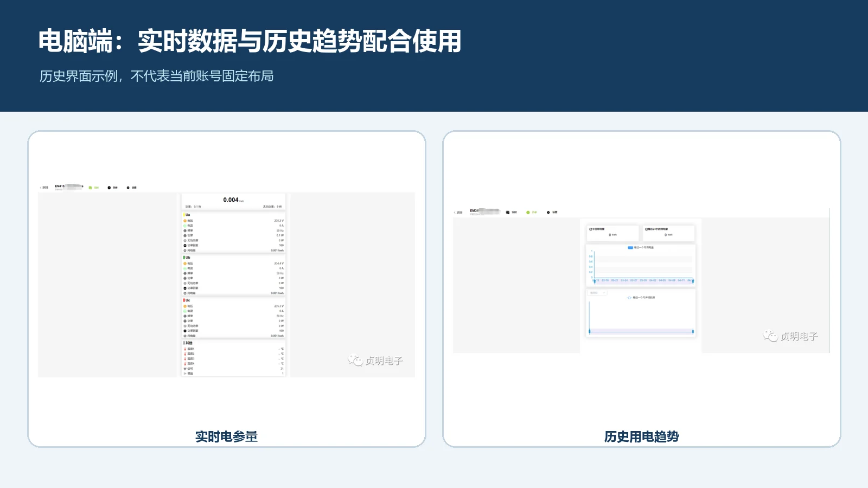This screenshot has height=488, width=868.
Task: Click the 历史 clock icon in left screenshot
Action: coord(109,188)
